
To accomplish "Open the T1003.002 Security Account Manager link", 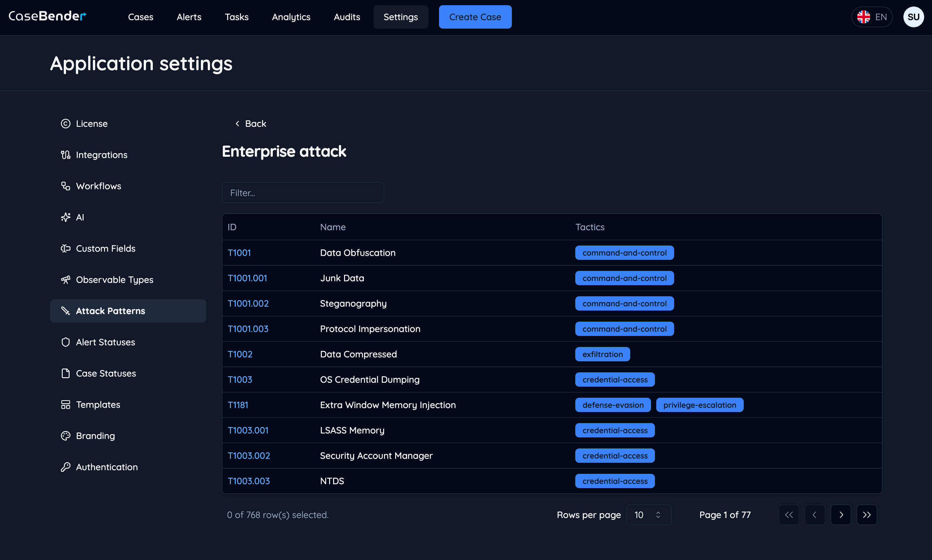I will pos(249,456).
